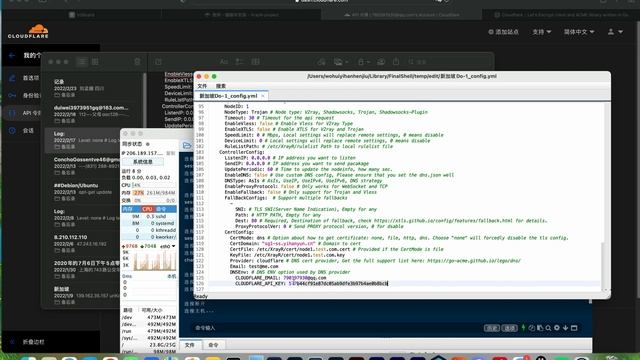Click the table icon in Notes toolbar
Viewport: 640px width, 360px height.
(x=256, y=62)
